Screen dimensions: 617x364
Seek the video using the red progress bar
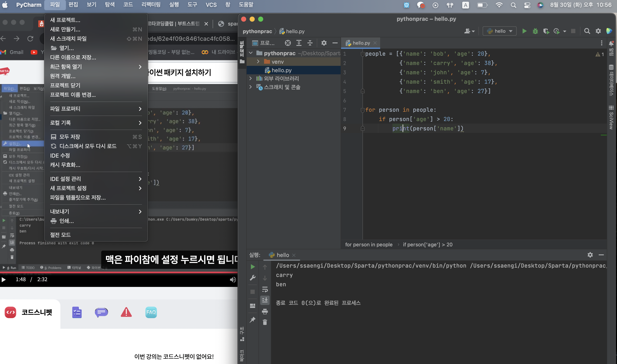(119, 272)
